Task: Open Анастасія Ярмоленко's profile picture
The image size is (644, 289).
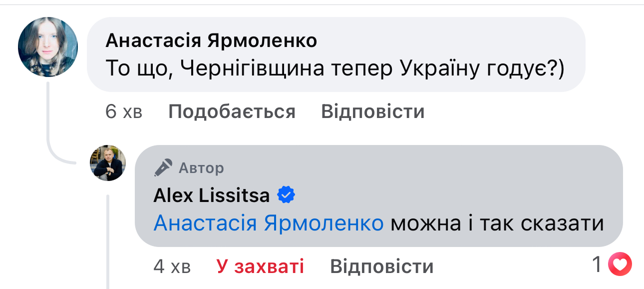Action: (x=48, y=47)
